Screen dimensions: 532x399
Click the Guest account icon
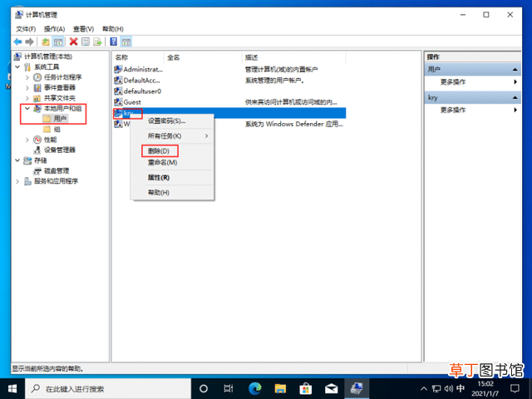click(x=118, y=101)
